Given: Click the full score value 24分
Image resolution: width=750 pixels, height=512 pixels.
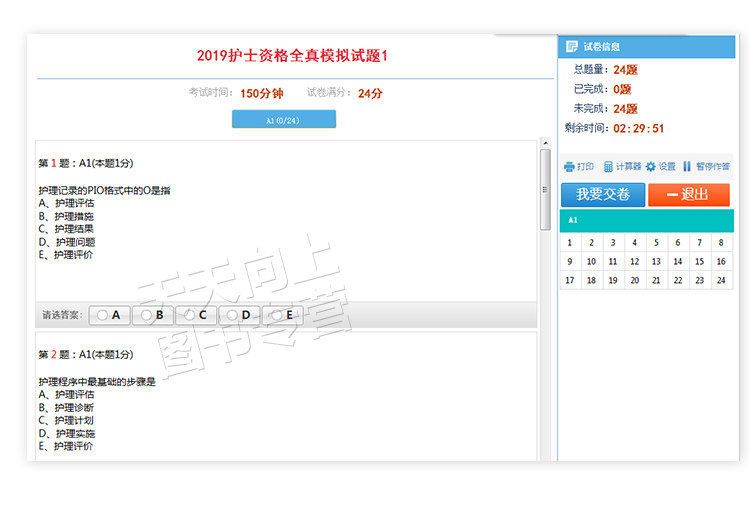Looking at the screenshot, I should click(x=370, y=93).
